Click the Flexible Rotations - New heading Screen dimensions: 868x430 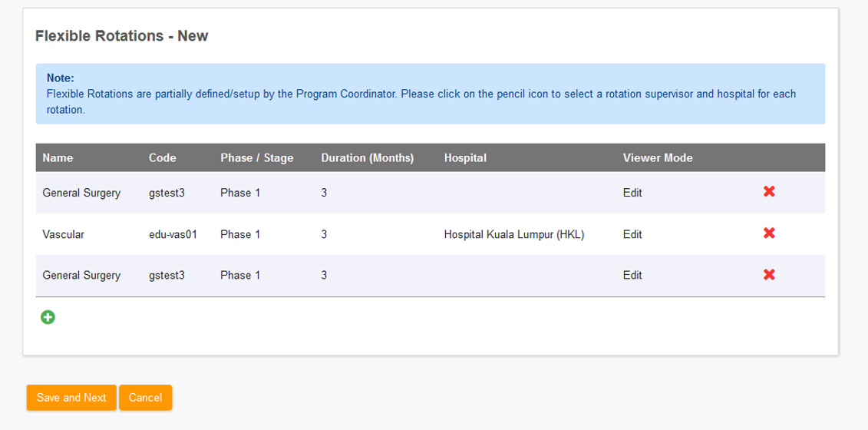(x=122, y=36)
